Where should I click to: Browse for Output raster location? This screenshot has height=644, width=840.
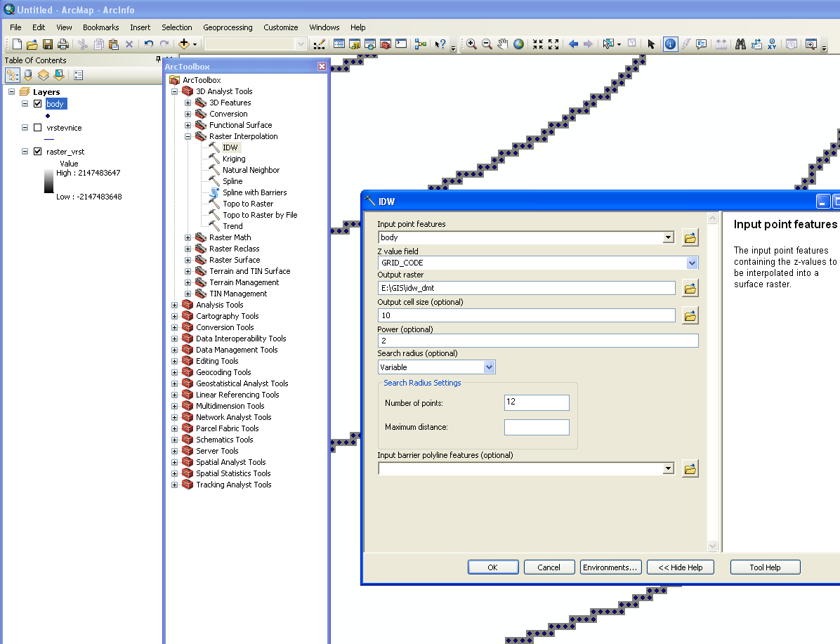[690, 288]
